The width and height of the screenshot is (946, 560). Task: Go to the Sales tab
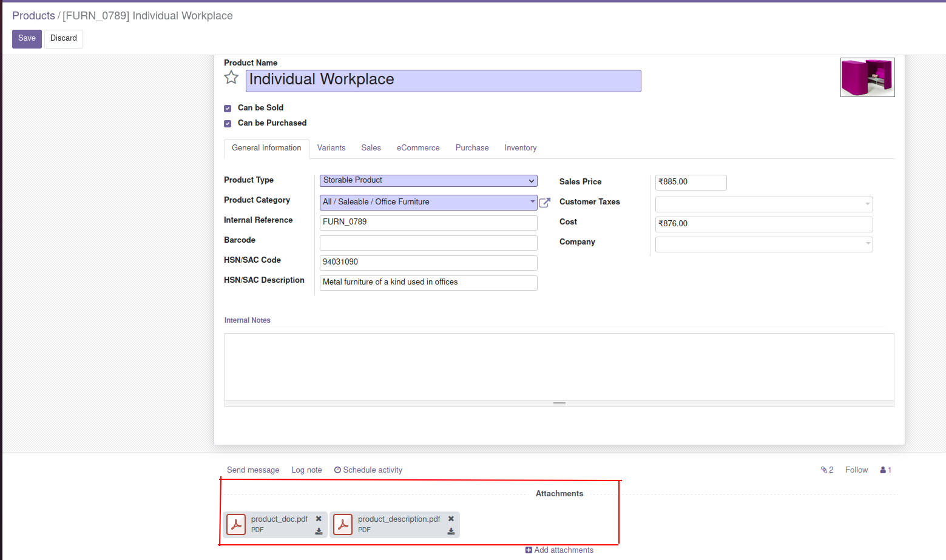371,148
